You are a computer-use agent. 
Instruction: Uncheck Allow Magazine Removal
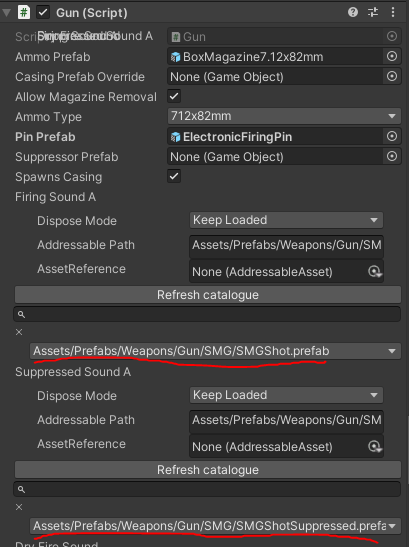pos(174,96)
